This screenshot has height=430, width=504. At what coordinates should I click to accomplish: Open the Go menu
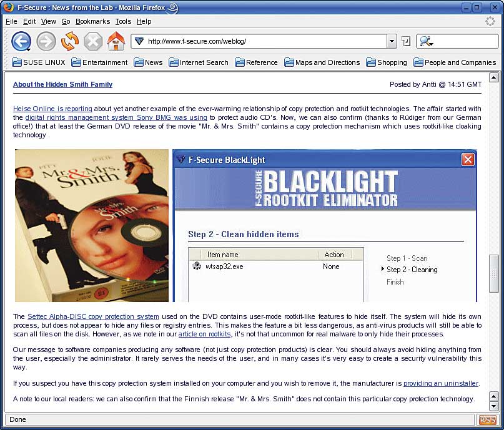[x=66, y=21]
